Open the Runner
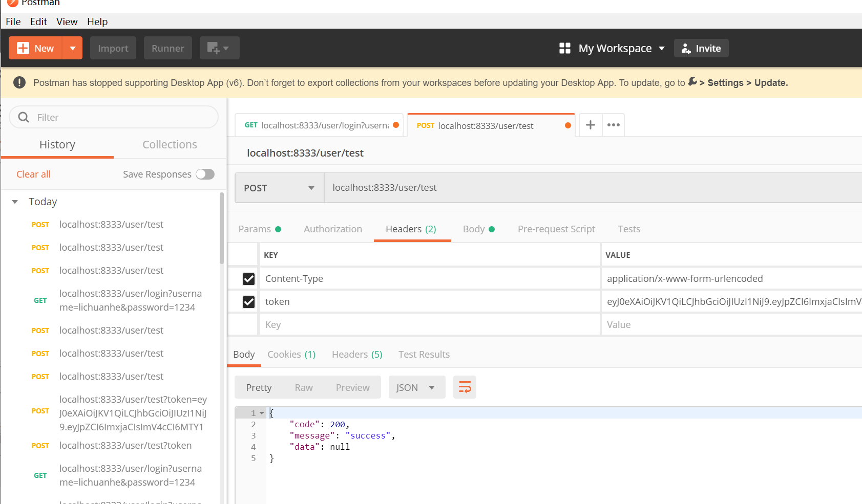Screen dimensions: 862x504 pyautogui.click(x=168, y=48)
